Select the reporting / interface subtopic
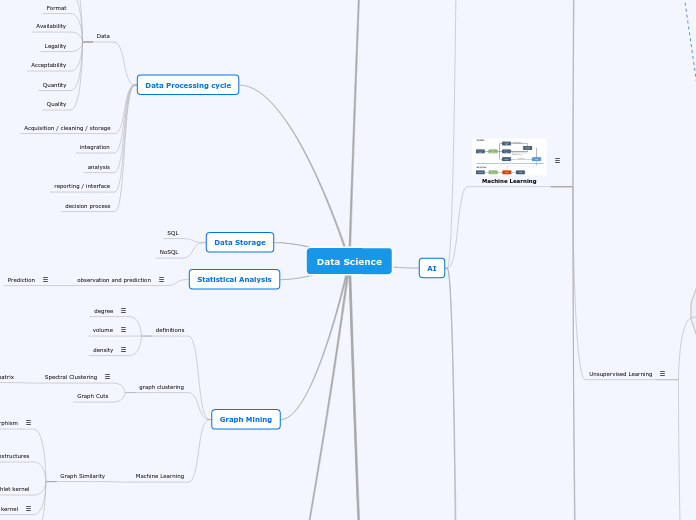 pyautogui.click(x=82, y=186)
